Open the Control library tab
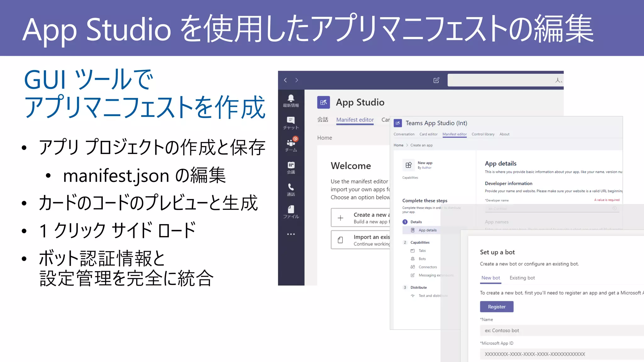 click(x=483, y=134)
